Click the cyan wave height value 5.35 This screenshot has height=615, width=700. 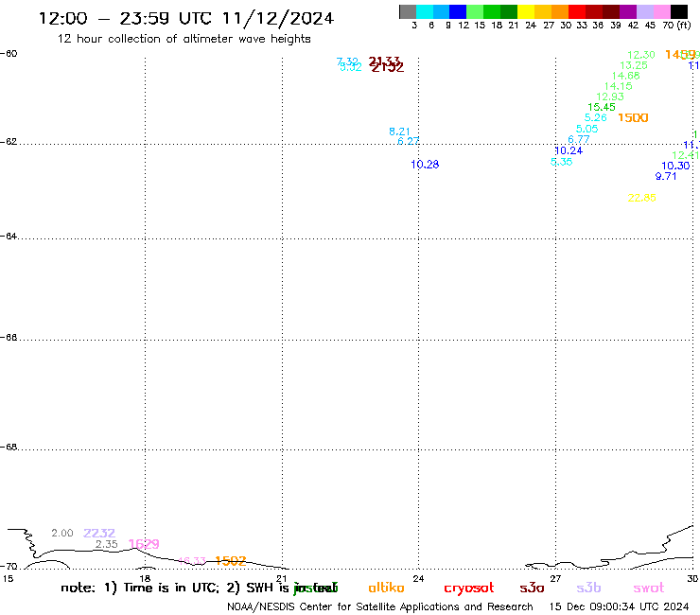coord(561,162)
